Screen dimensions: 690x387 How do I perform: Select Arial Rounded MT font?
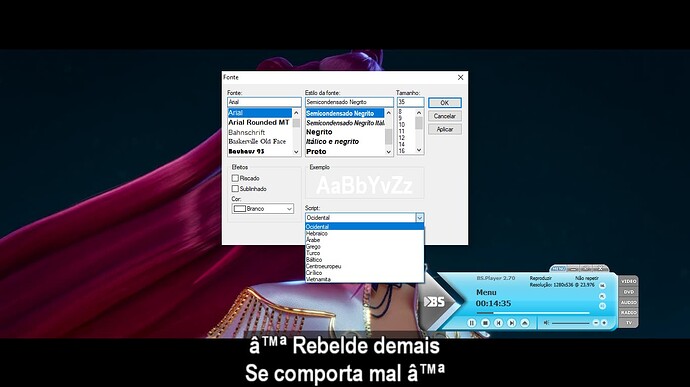[259, 122]
